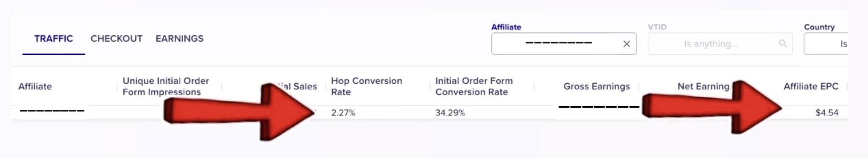
Task: Open the Country filter dropdown
Action: point(826,44)
